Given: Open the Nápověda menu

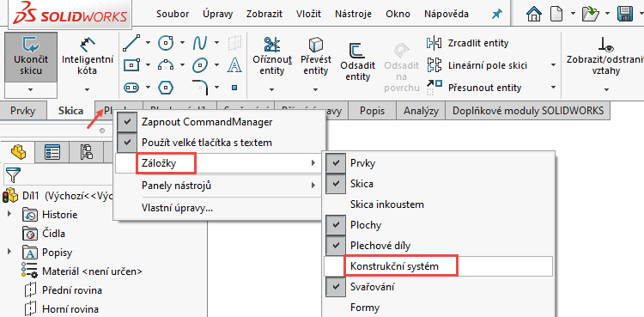Looking at the screenshot, I should point(447,14).
